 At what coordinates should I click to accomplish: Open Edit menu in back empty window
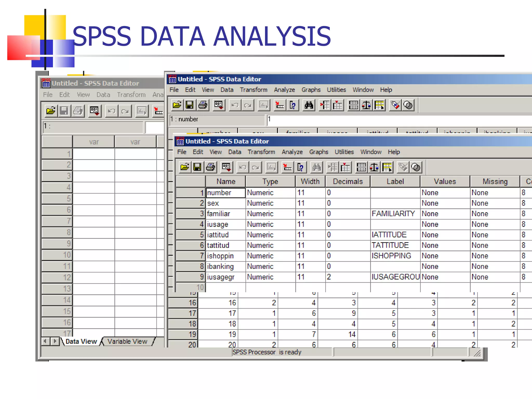(x=64, y=95)
